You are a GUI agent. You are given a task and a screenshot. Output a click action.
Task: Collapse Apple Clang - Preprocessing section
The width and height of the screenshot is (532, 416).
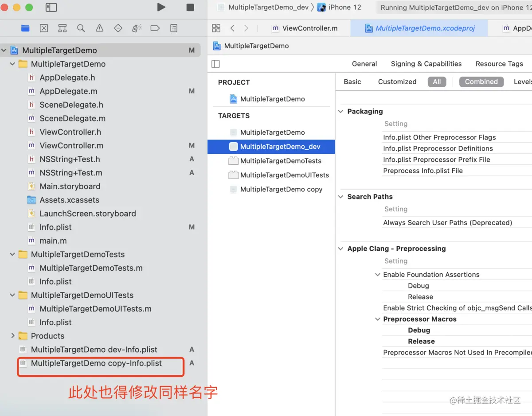(x=340, y=249)
